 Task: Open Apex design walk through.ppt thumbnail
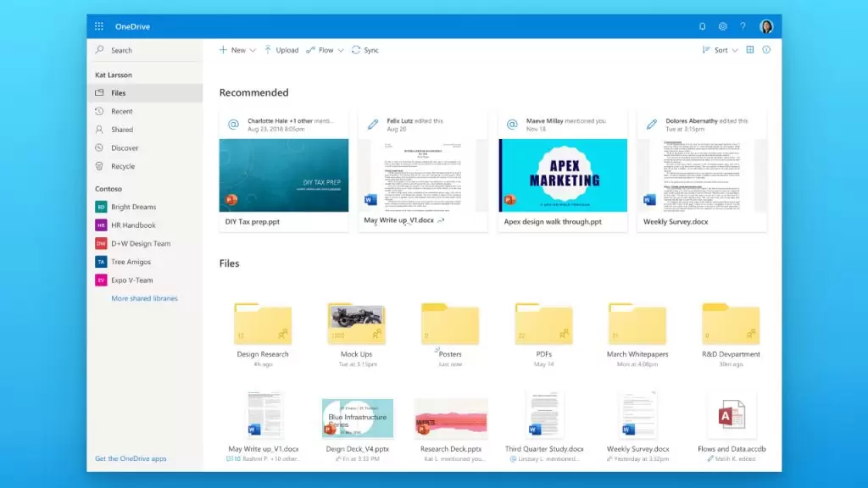tap(563, 175)
